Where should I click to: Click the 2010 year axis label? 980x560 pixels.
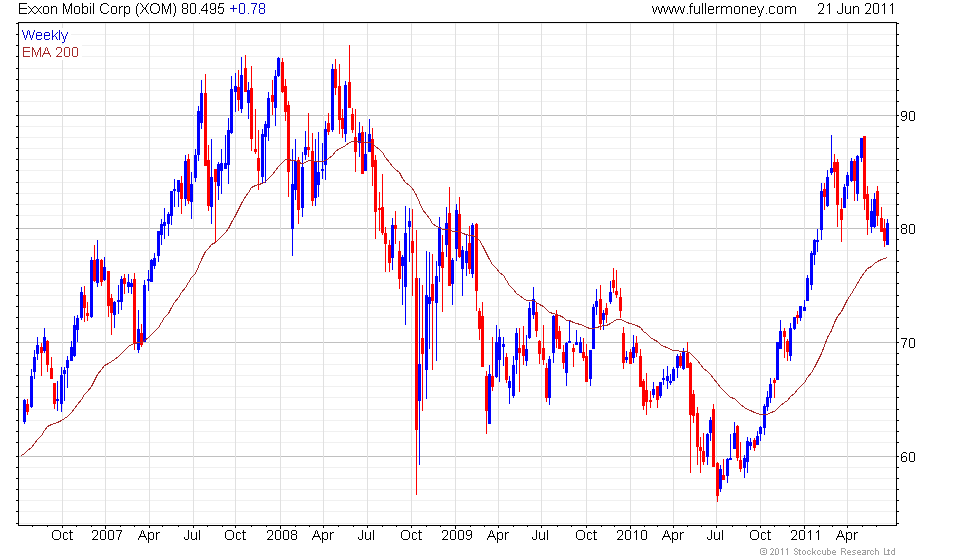632,536
